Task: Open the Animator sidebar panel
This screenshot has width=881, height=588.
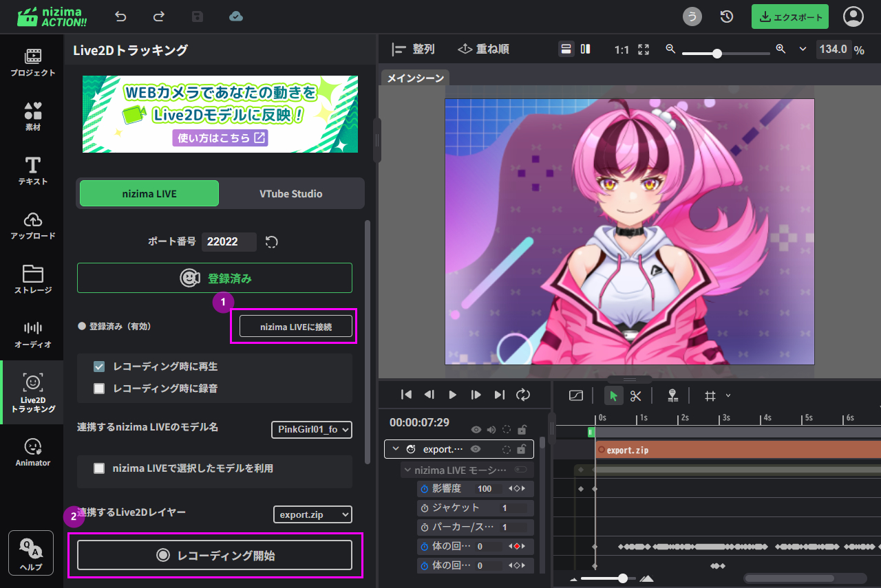Action: [x=32, y=452]
